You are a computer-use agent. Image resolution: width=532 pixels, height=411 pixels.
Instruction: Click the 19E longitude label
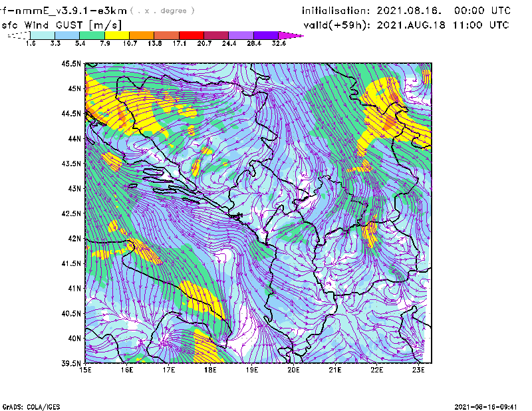[252, 370]
